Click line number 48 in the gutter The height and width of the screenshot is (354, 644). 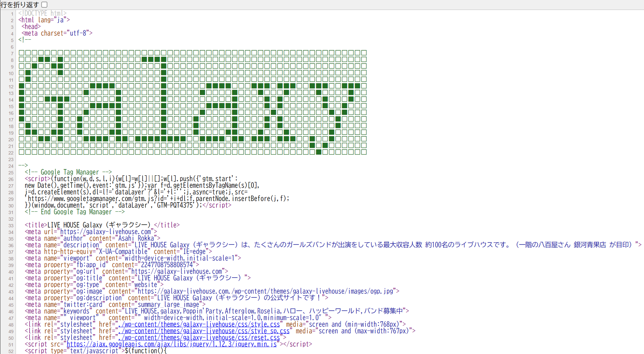(x=11, y=325)
